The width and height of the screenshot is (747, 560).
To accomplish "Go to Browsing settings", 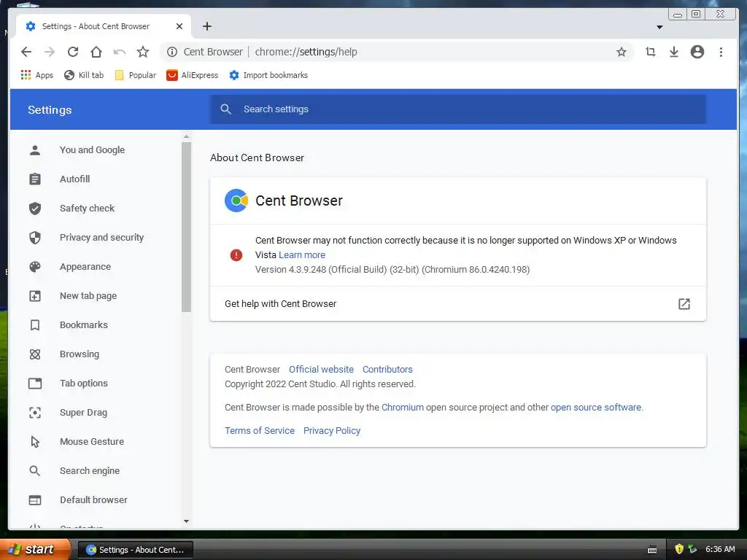I will [80, 354].
